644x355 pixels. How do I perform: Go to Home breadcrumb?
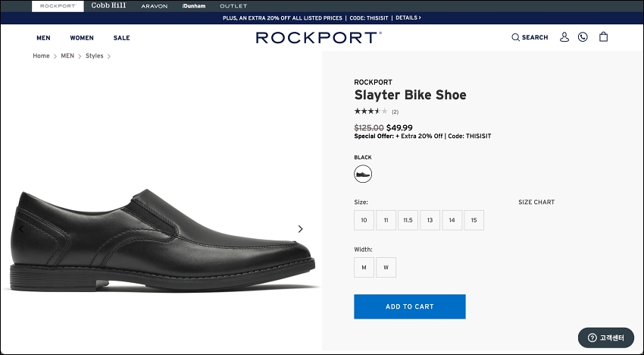41,56
